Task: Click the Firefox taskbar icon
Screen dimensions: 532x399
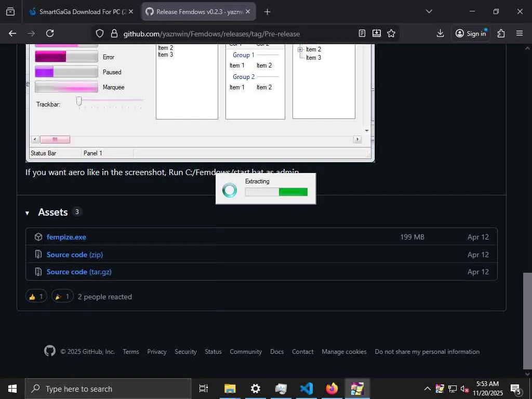Action: (332, 389)
